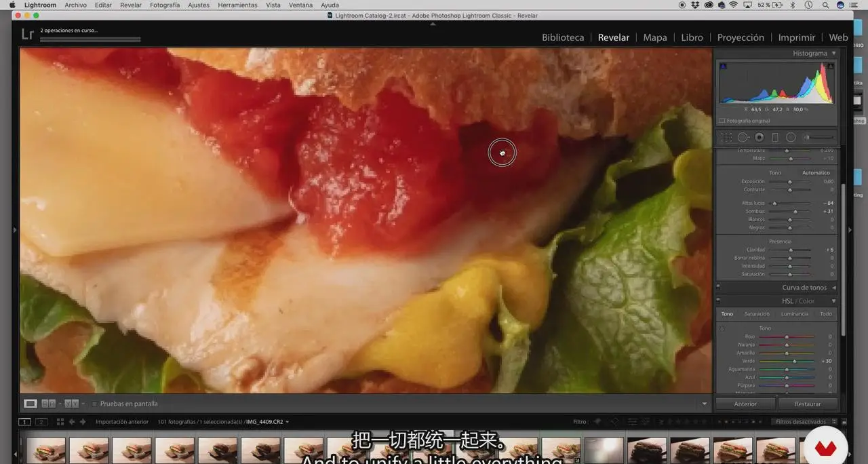Click the Anterior button

745,404
